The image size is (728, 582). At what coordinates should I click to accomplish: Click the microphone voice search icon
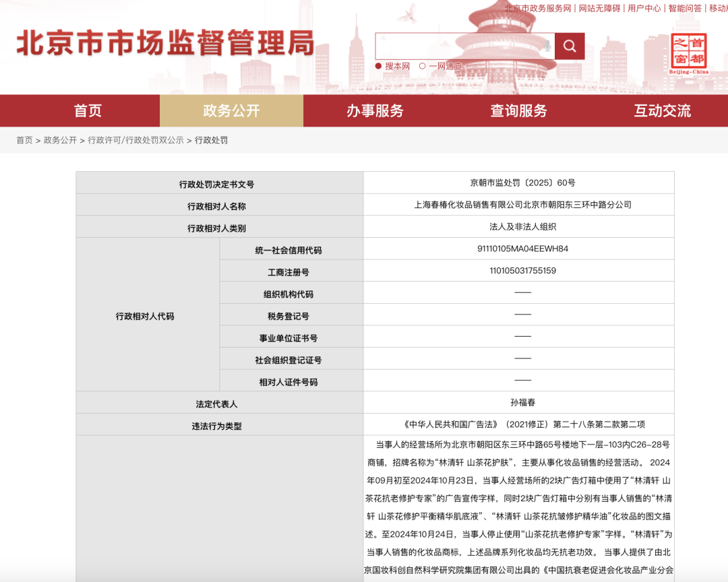click(x=547, y=46)
